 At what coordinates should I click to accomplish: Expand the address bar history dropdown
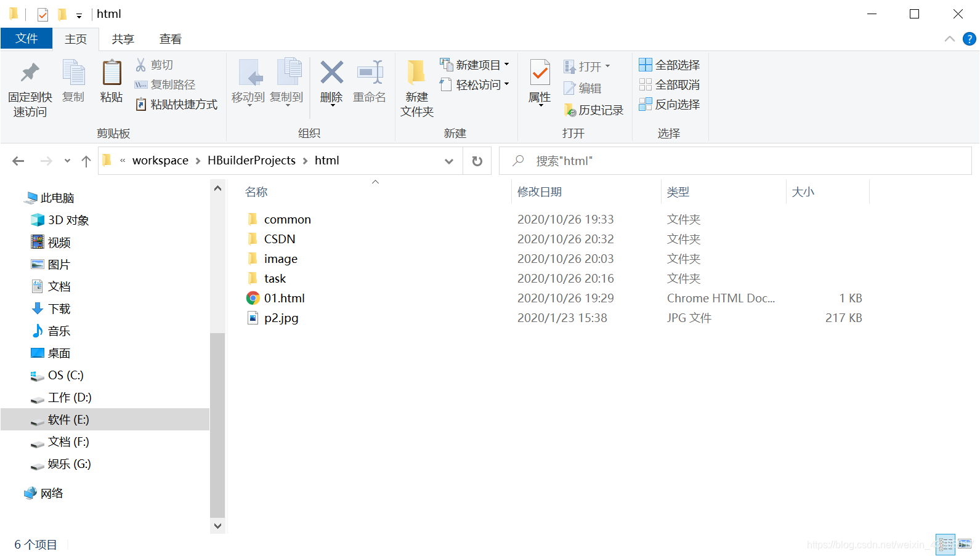(449, 161)
